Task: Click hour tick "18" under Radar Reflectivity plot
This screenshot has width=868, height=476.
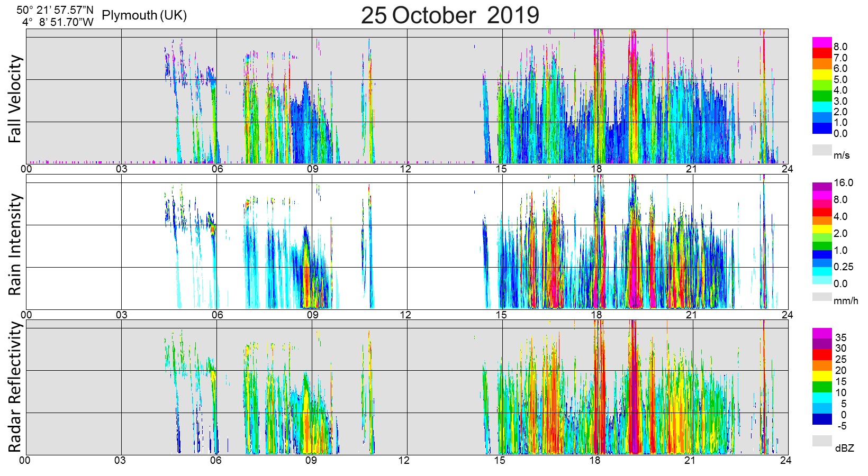Action: click(595, 460)
